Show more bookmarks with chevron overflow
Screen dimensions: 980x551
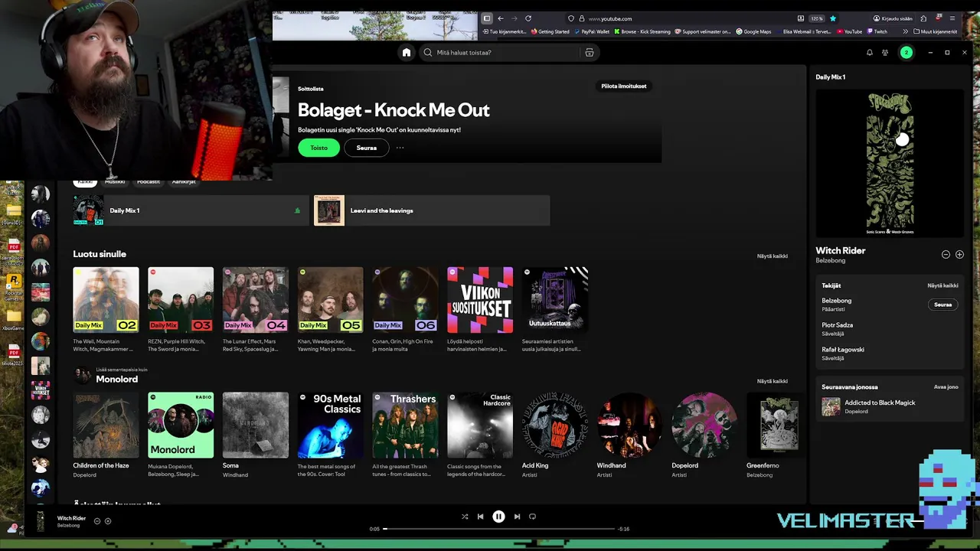(906, 31)
